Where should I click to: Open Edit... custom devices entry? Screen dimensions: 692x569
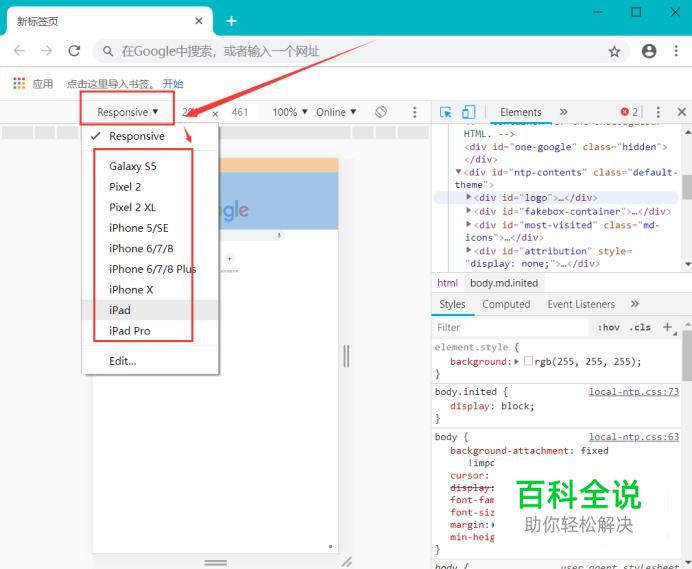tap(150, 361)
